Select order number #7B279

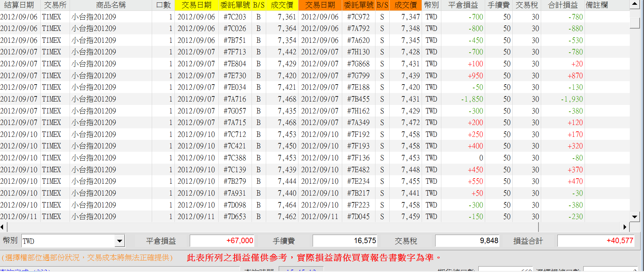pos(235,181)
